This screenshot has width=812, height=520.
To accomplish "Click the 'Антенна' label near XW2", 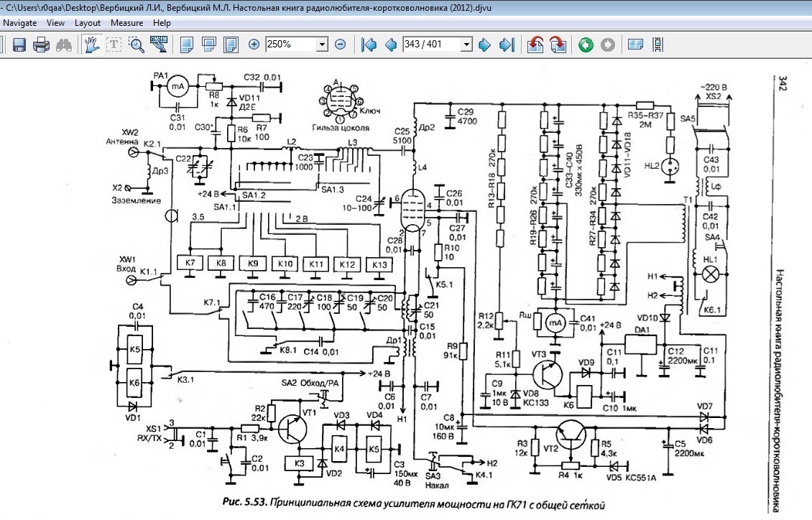I will click(121, 141).
